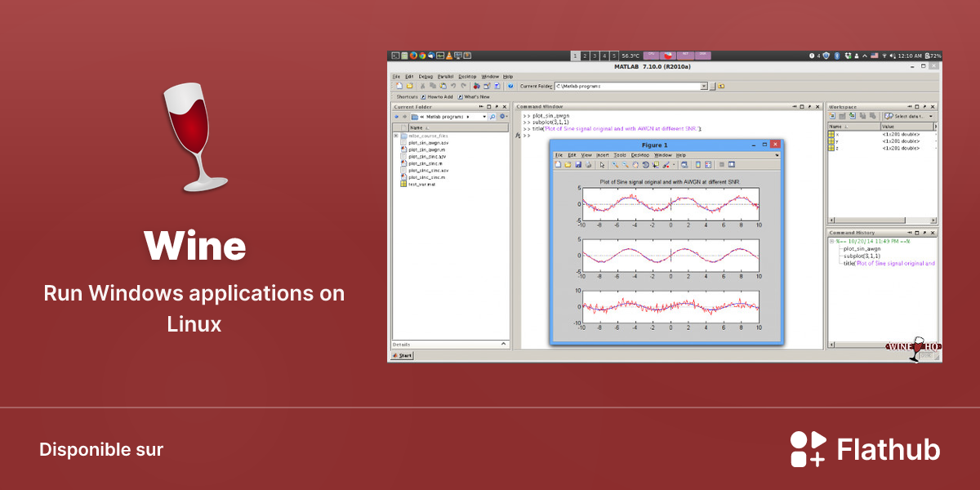Click the Value column header in Workspace

906,127
